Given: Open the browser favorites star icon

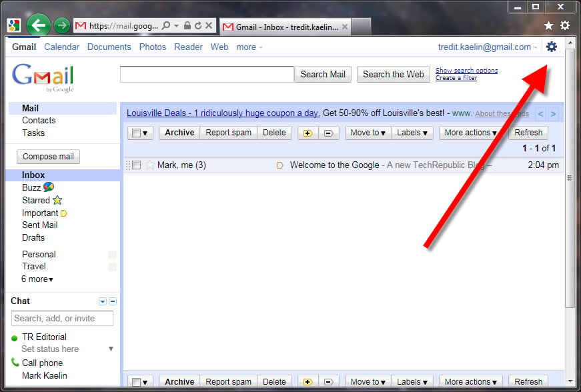Looking at the screenshot, I should click(548, 25).
